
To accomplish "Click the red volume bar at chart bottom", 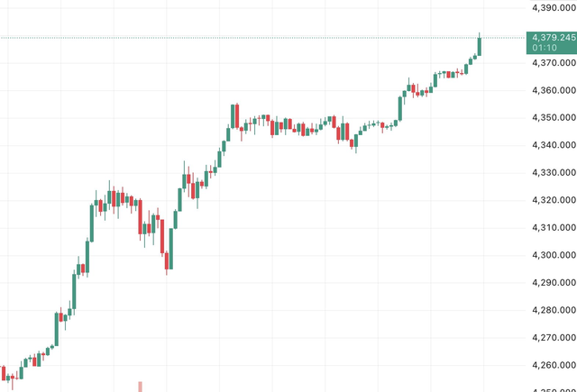I will coord(140,387).
